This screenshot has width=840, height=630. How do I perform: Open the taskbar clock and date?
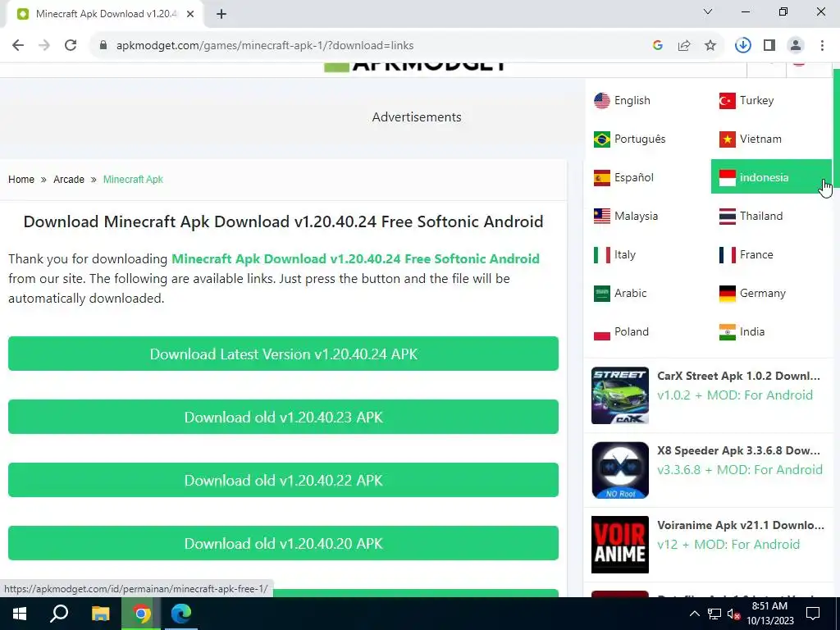pos(769,614)
